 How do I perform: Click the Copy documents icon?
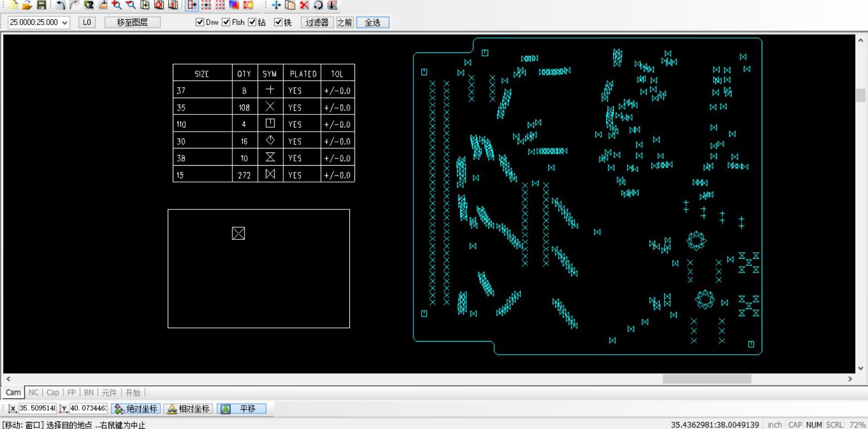(290, 5)
